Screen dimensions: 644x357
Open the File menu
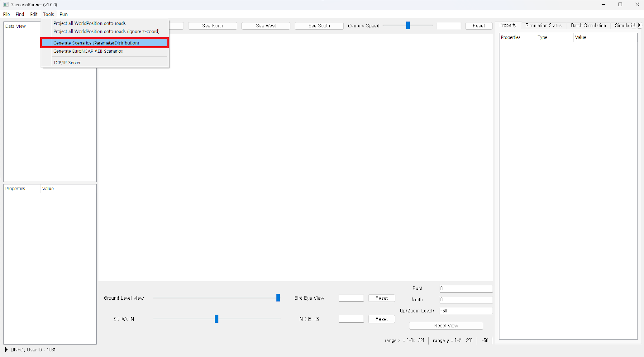pyautogui.click(x=6, y=14)
